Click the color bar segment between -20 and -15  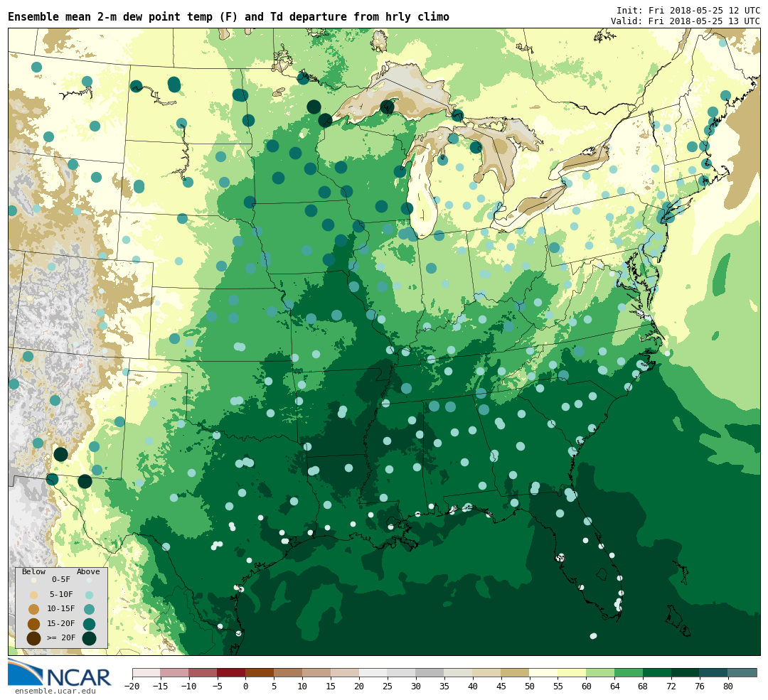pos(146,672)
